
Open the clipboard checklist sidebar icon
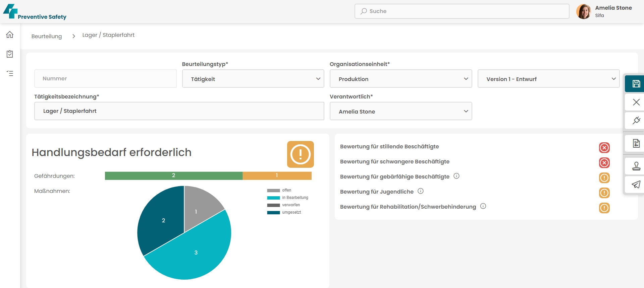pos(10,54)
